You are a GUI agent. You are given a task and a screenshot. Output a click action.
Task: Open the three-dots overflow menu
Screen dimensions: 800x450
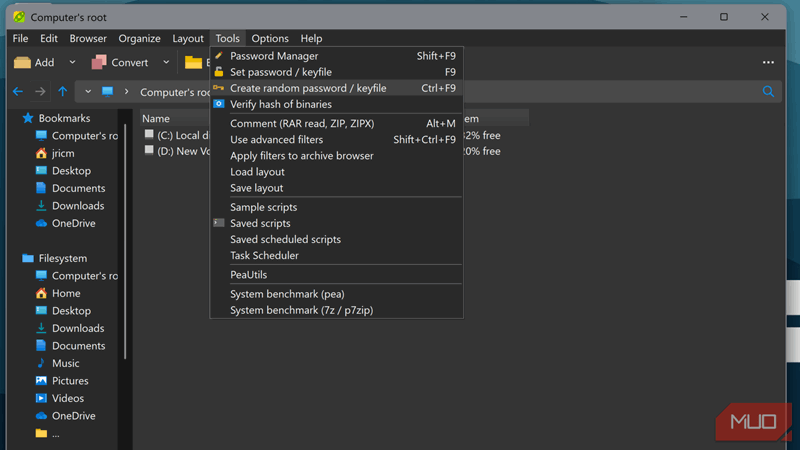coord(768,62)
